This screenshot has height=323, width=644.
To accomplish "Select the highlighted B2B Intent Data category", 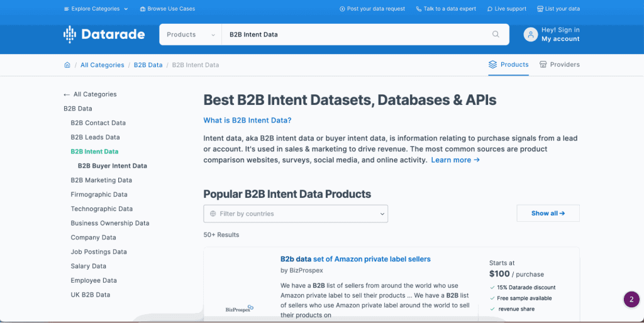I will click(94, 151).
